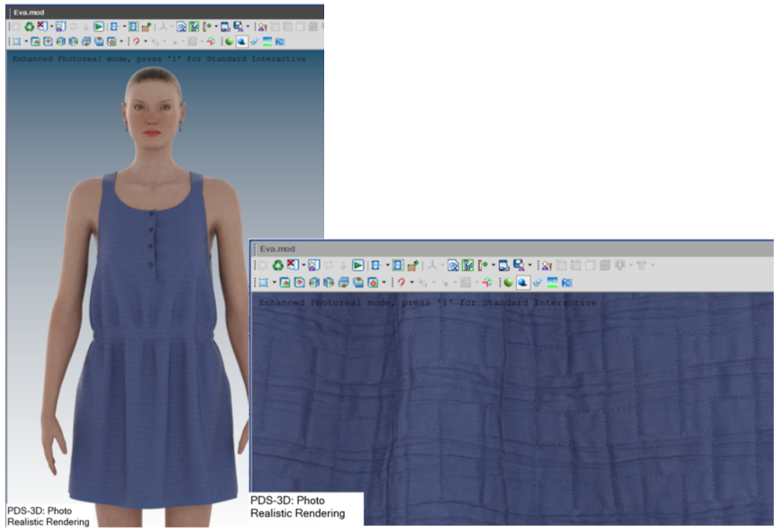Toggle the highlighted photoreal sphere button in the right window
The height and width of the screenshot is (532, 780).
coord(522,283)
